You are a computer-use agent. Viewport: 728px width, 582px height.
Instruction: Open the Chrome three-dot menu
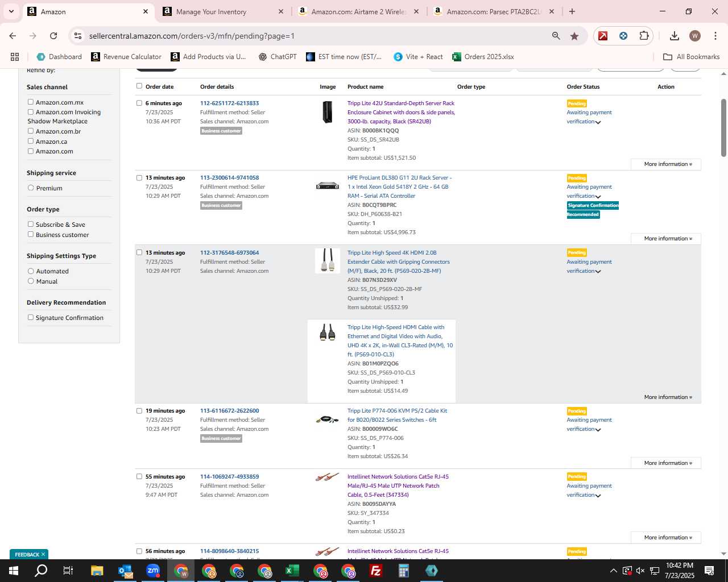click(x=715, y=36)
